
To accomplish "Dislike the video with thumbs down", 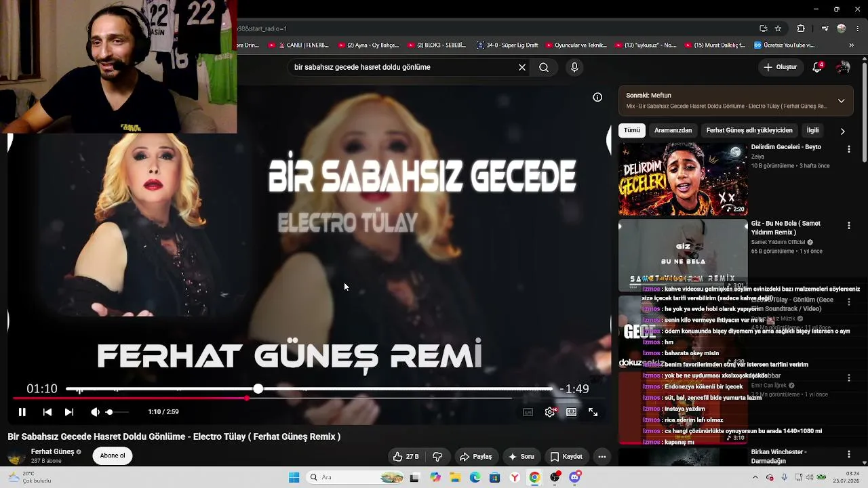I will click(437, 457).
